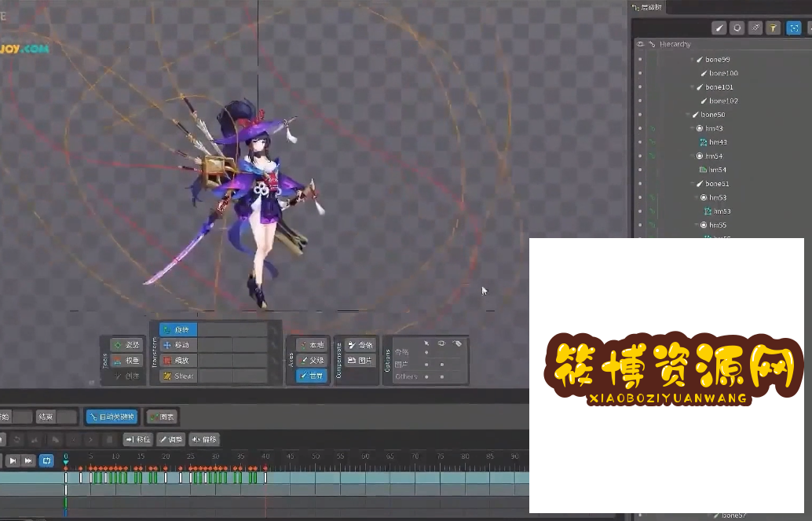Select the 创建 (Create) tool
The image size is (812, 521).
[x=126, y=376]
